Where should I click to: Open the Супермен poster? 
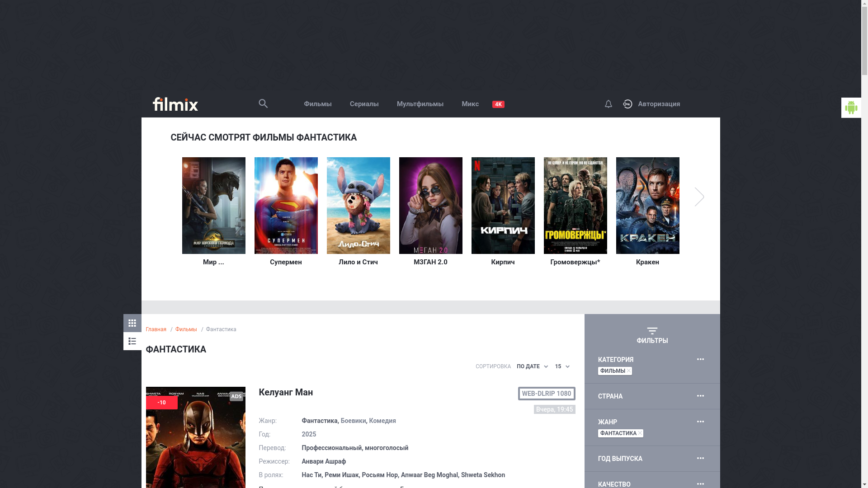(x=286, y=206)
